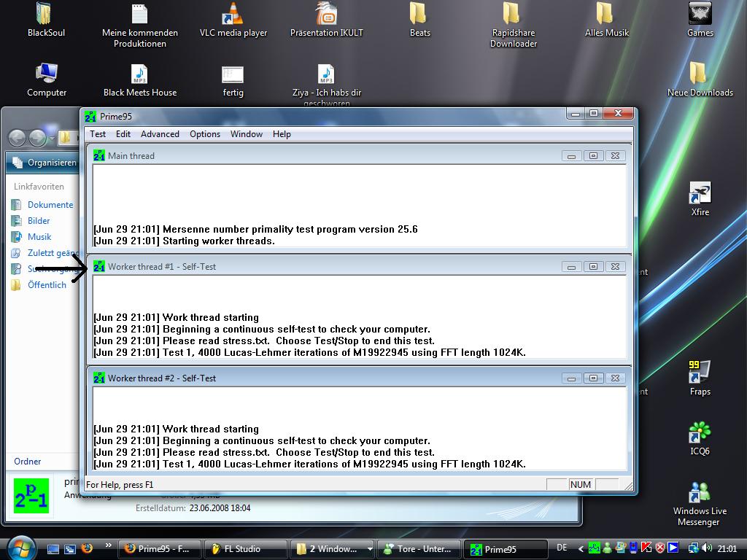Click the Starting worker threads log line
The width and height of the screenshot is (747, 560).
(184, 241)
